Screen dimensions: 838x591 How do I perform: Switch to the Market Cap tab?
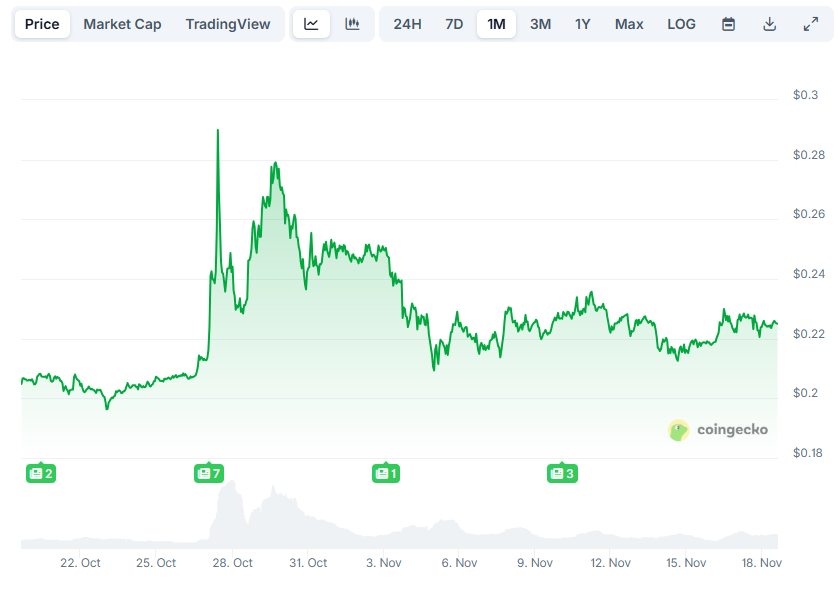click(x=122, y=23)
